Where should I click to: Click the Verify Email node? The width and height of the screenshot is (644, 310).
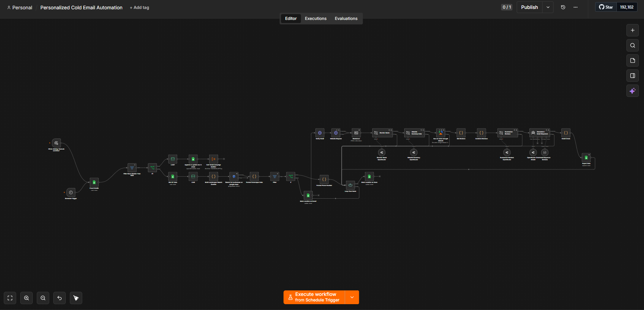pyautogui.click(x=320, y=133)
